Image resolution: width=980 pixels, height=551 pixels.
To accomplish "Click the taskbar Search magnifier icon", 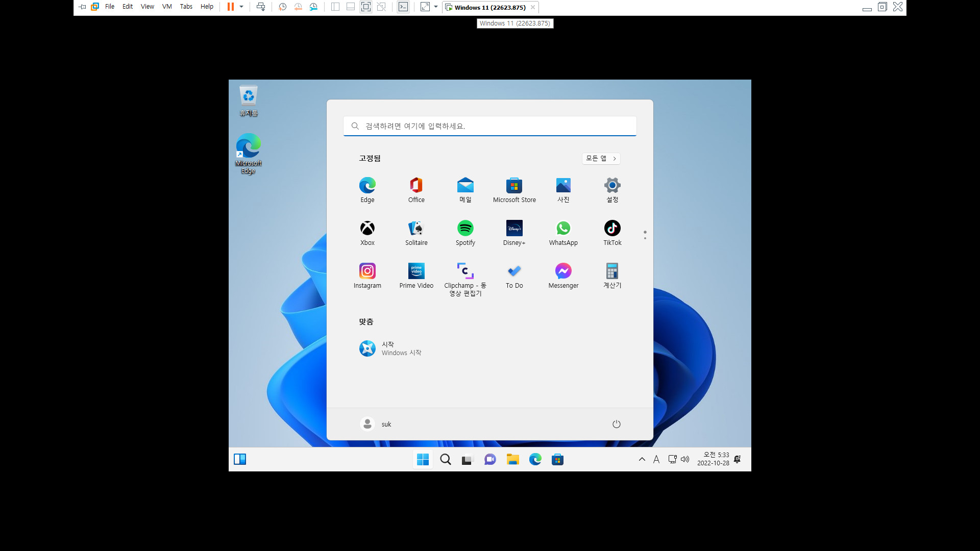I will 446,460.
